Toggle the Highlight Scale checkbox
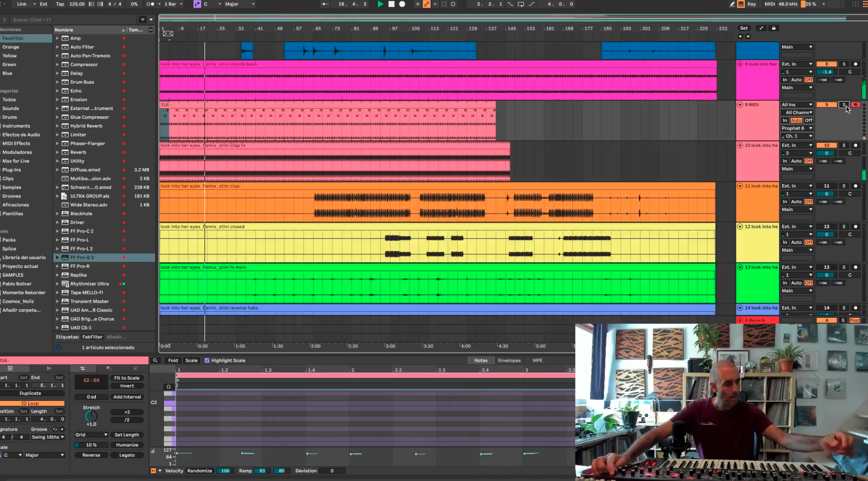Screen dimensions: 868x481 click(207, 360)
